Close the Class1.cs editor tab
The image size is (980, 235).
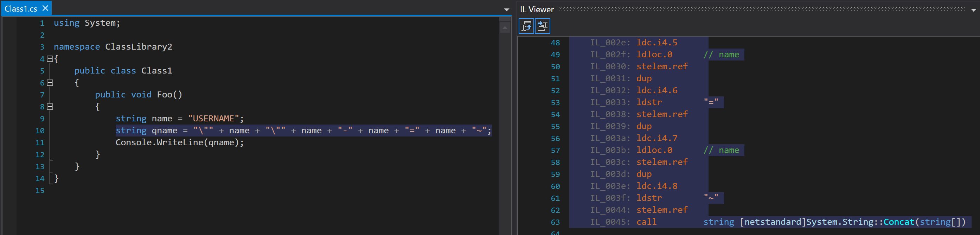[x=45, y=8]
